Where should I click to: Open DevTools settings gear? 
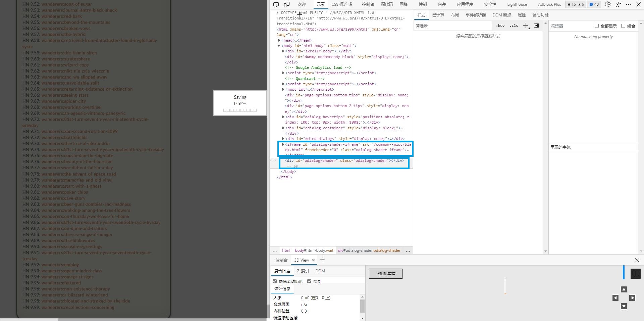pos(607,4)
